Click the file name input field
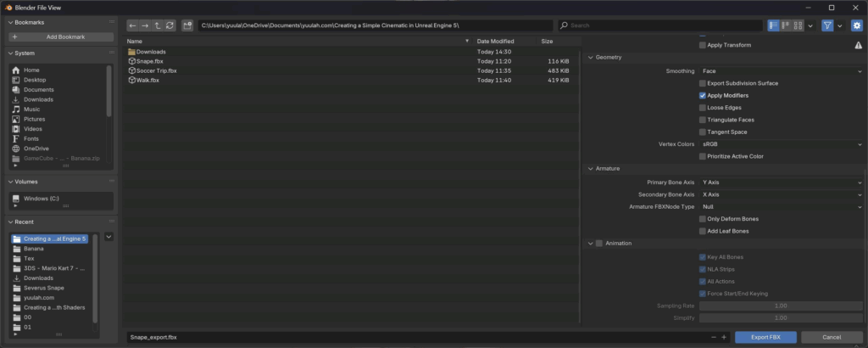868x348 pixels. (415, 337)
